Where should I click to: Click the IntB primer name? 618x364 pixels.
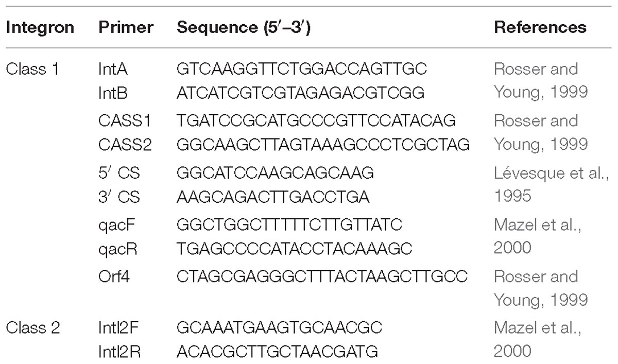[113, 93]
